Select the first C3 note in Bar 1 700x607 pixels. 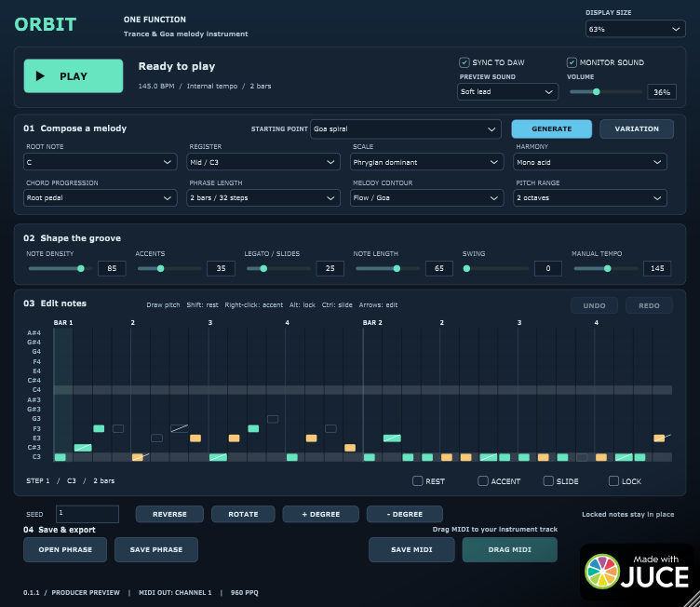[x=61, y=457]
